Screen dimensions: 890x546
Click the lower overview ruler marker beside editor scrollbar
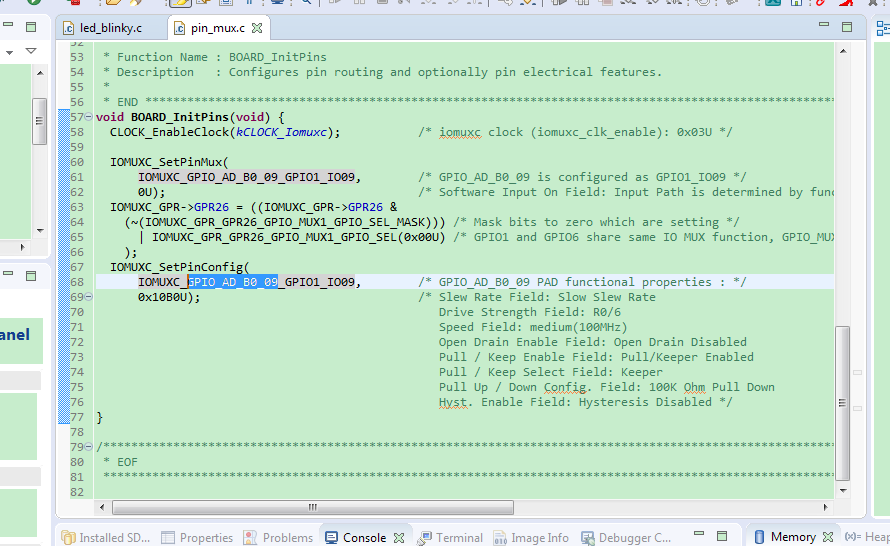(858, 409)
